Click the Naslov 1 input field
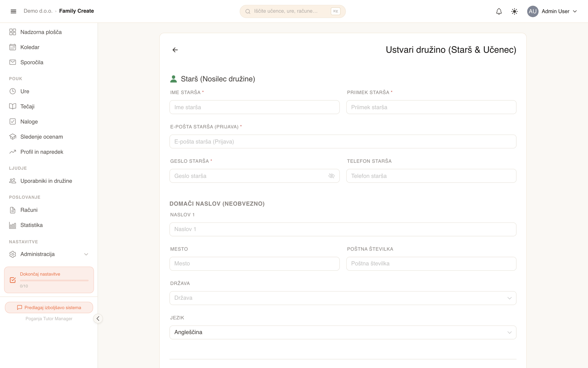588x368 pixels. tap(343, 229)
